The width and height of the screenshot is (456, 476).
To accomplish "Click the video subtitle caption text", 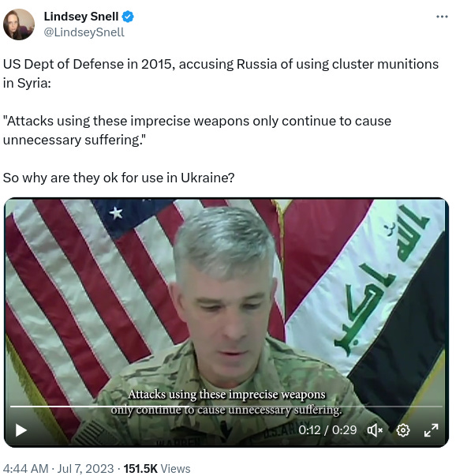I will [x=226, y=402].
